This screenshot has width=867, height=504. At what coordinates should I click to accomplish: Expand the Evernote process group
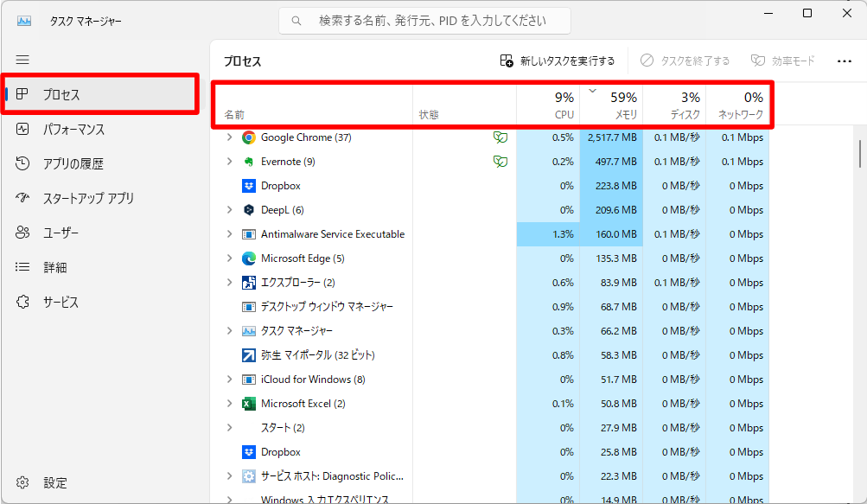[229, 162]
